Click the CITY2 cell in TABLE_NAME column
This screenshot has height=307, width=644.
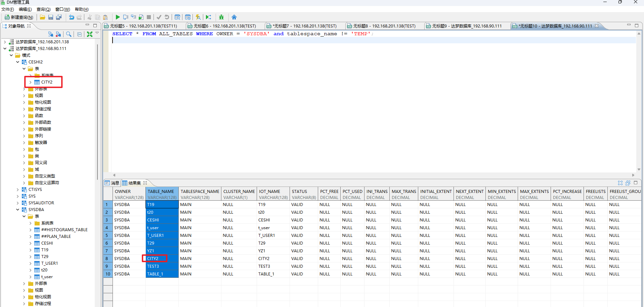point(162,259)
